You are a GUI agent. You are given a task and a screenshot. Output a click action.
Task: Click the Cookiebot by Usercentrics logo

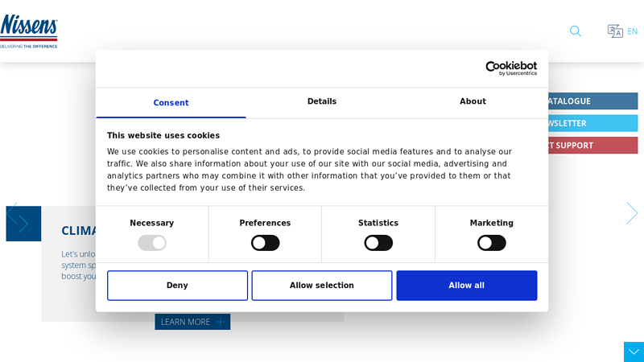tap(511, 68)
